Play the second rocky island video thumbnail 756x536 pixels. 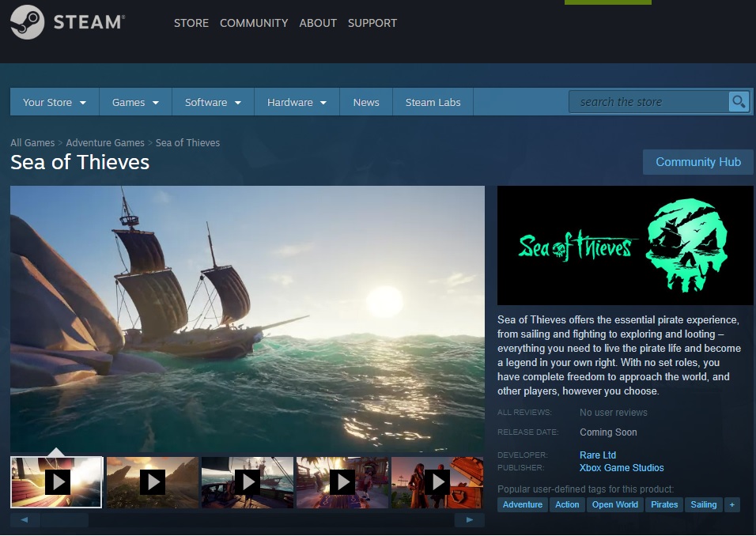coord(153,482)
